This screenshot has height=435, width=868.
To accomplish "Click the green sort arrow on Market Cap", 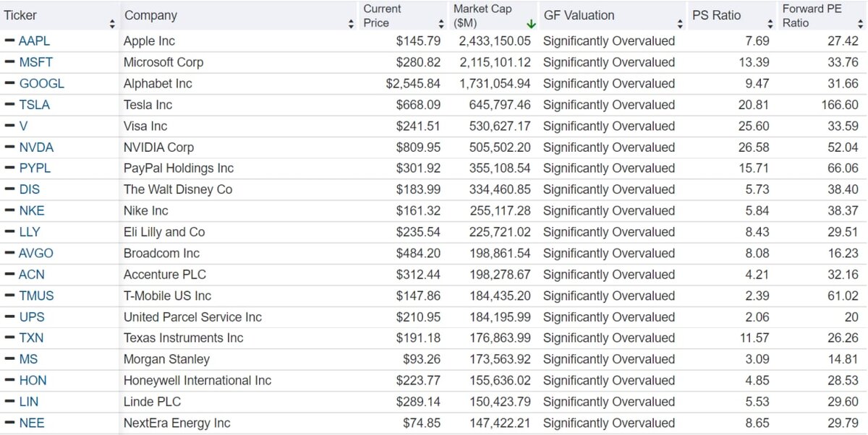I will 531,24.
